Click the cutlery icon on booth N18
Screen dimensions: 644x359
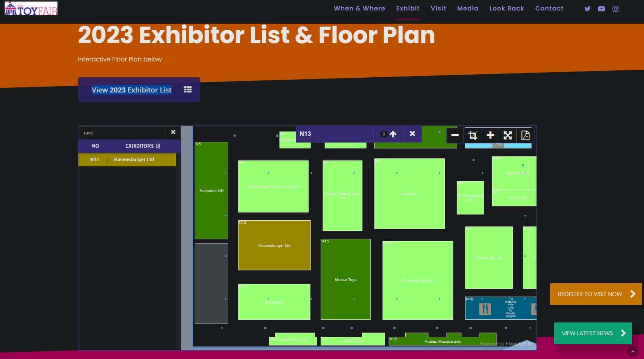point(484,309)
